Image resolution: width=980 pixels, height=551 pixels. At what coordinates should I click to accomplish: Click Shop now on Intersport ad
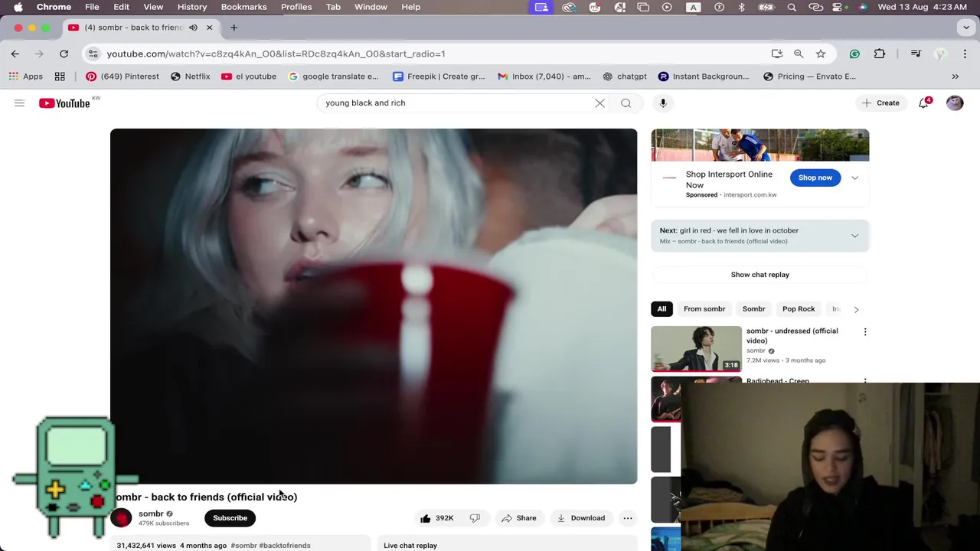[815, 178]
